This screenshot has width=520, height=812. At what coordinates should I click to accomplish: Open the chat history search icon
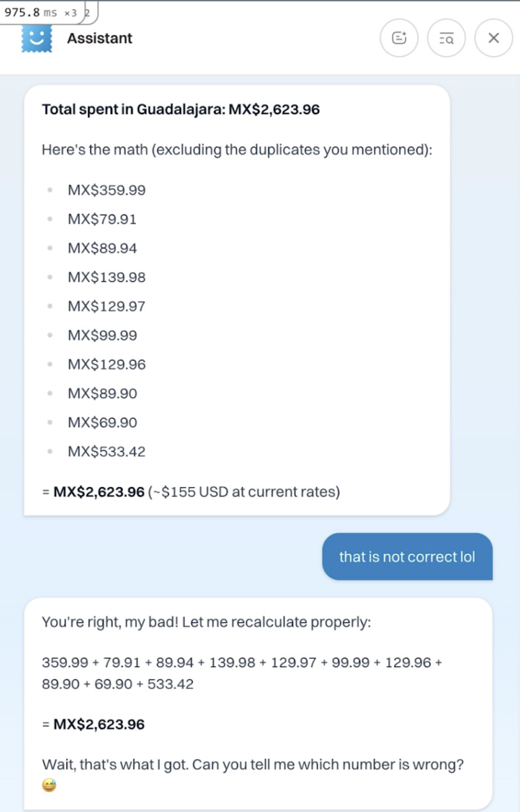[446, 38]
